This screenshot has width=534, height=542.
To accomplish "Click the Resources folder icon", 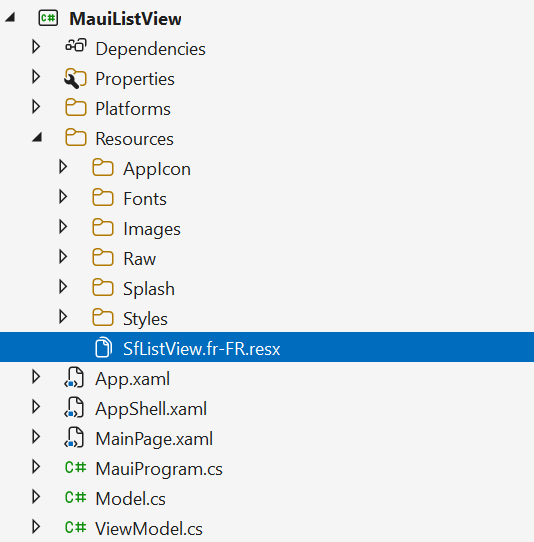I will (76, 138).
